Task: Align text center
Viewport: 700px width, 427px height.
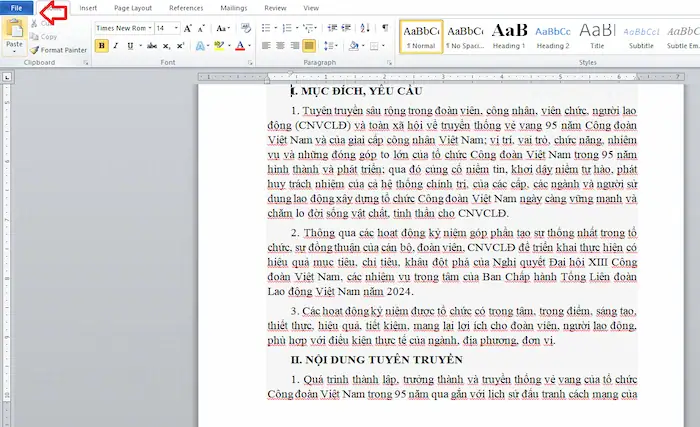Action: click(281, 46)
